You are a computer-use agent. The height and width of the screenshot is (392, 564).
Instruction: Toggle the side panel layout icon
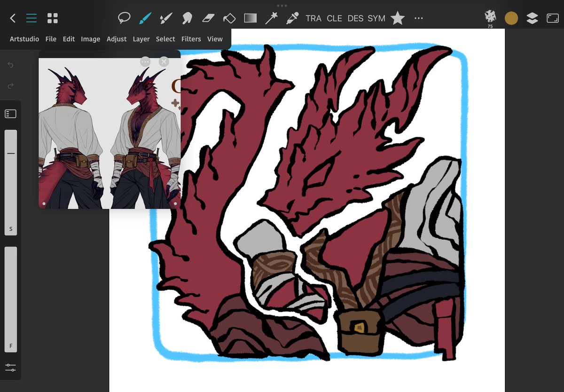(11, 114)
